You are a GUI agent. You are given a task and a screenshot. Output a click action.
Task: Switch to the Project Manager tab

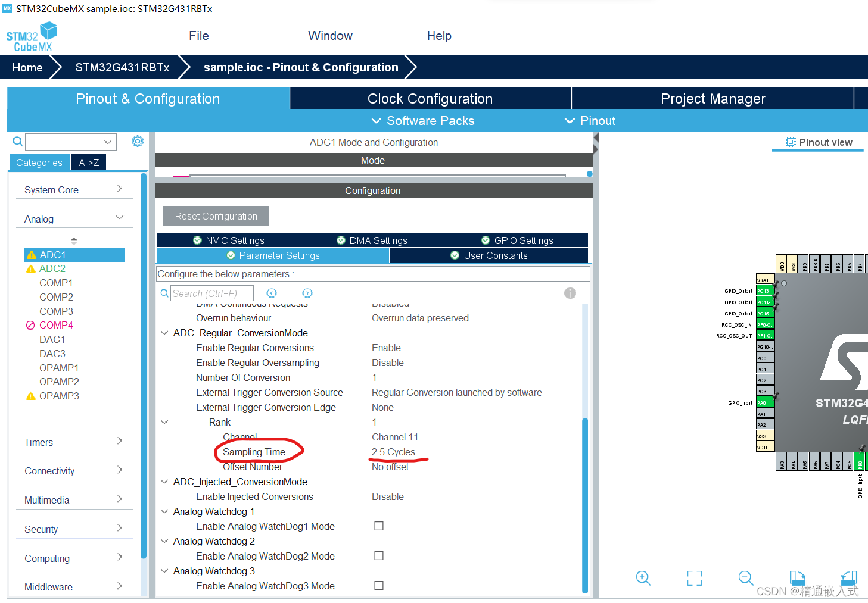click(713, 99)
